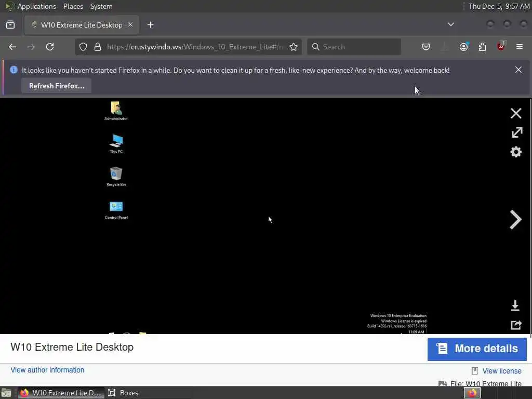Open the View license link

(x=502, y=371)
